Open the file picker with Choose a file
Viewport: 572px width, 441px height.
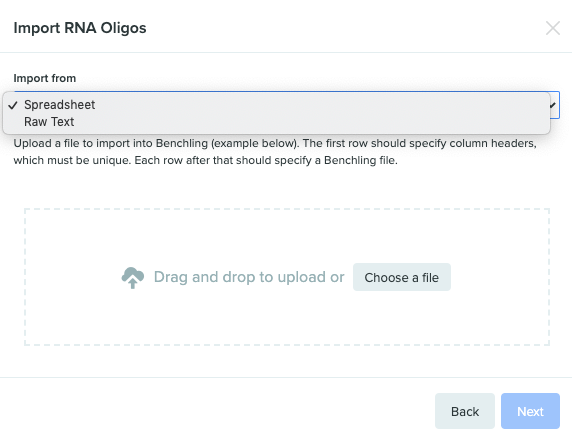[x=402, y=277]
